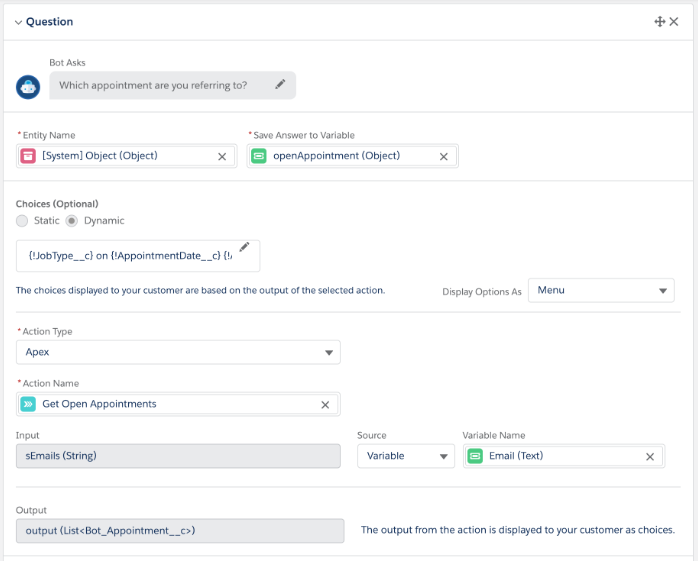Clear the openAppointment variable selection
Image resolution: width=698 pixels, height=561 pixels.
[443, 156]
